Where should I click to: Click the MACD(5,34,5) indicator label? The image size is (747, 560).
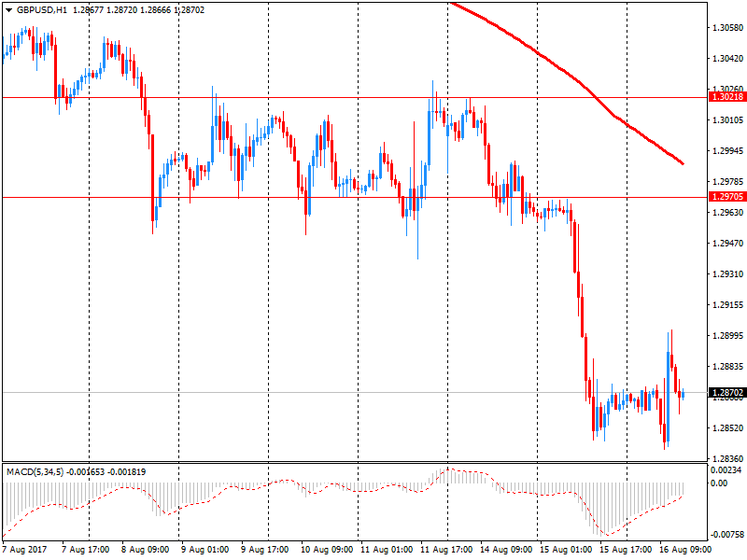35,472
